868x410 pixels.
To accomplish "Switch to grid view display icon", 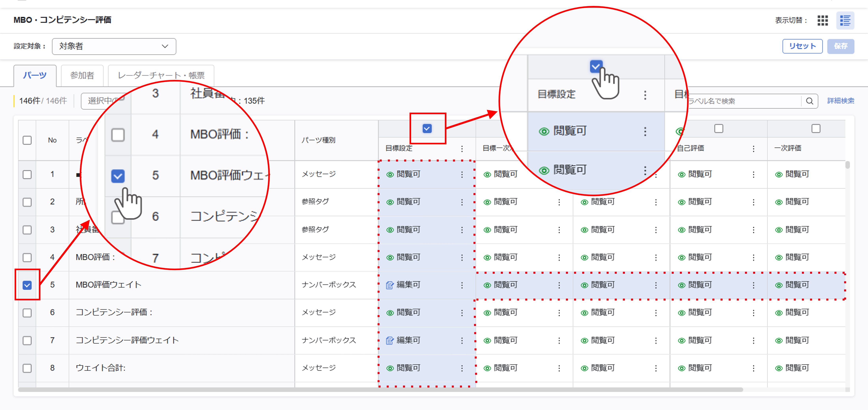I will [x=822, y=20].
